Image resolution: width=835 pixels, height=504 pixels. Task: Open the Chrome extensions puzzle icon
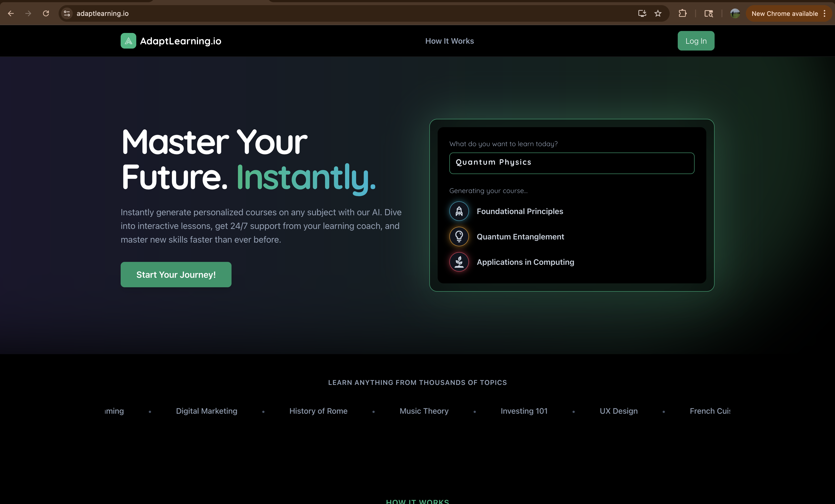coord(683,14)
